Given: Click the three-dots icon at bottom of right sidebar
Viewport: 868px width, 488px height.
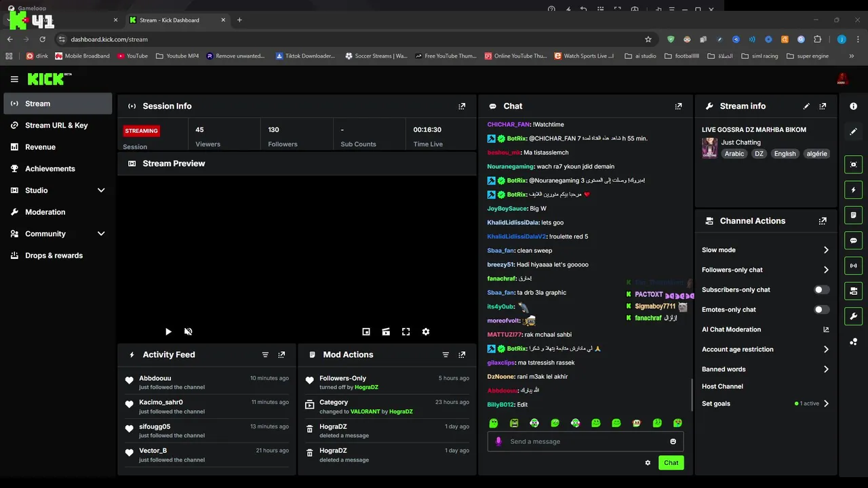Looking at the screenshot, I should (854, 342).
